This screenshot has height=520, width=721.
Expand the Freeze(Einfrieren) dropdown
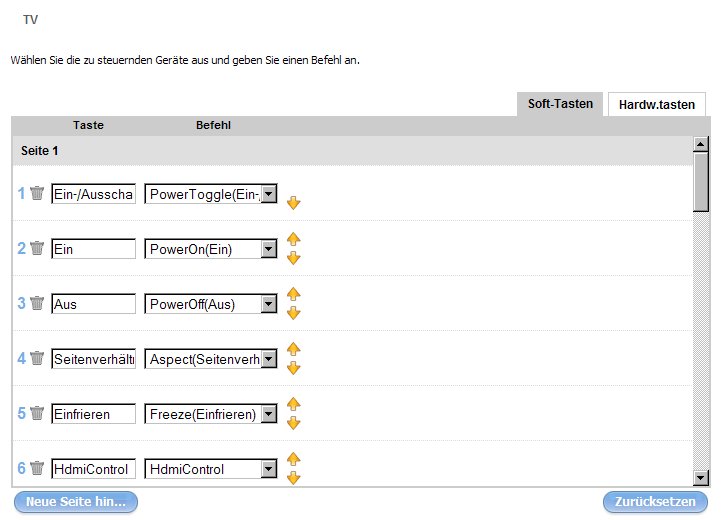click(268, 414)
